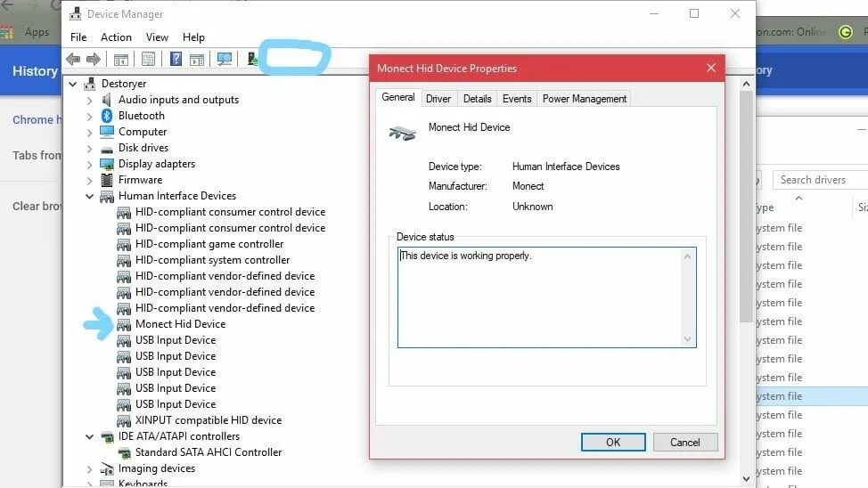Expand the Display adapters category

tap(90, 165)
